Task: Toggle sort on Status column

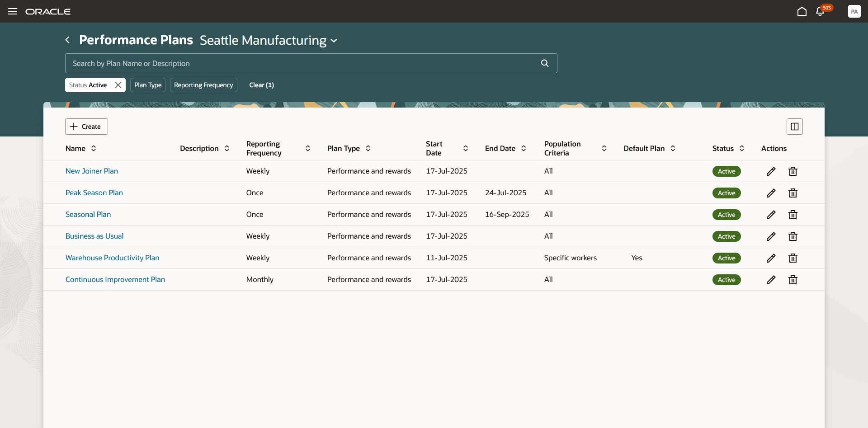Action: [742, 148]
